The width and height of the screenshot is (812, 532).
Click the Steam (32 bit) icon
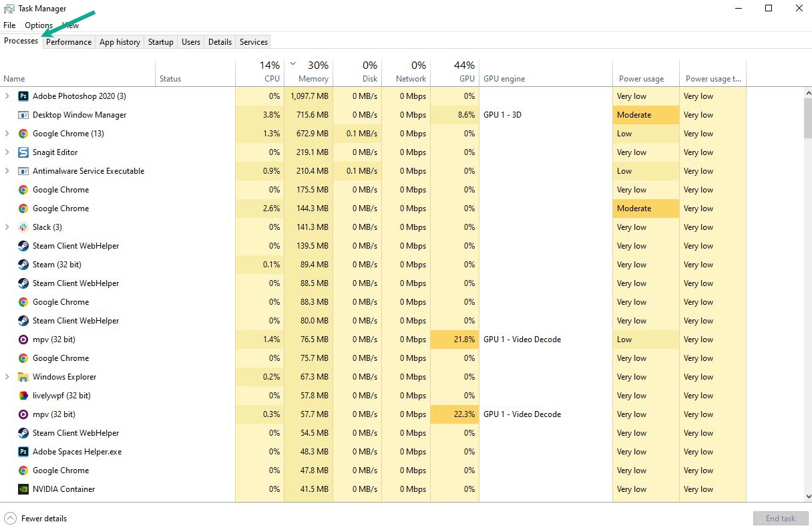tap(23, 265)
